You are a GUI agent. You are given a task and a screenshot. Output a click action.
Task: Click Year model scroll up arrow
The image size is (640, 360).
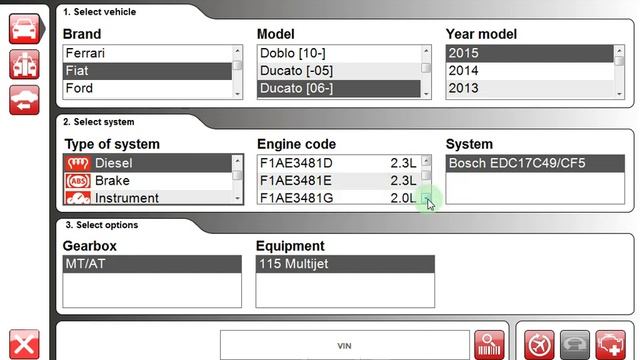tap(619, 50)
